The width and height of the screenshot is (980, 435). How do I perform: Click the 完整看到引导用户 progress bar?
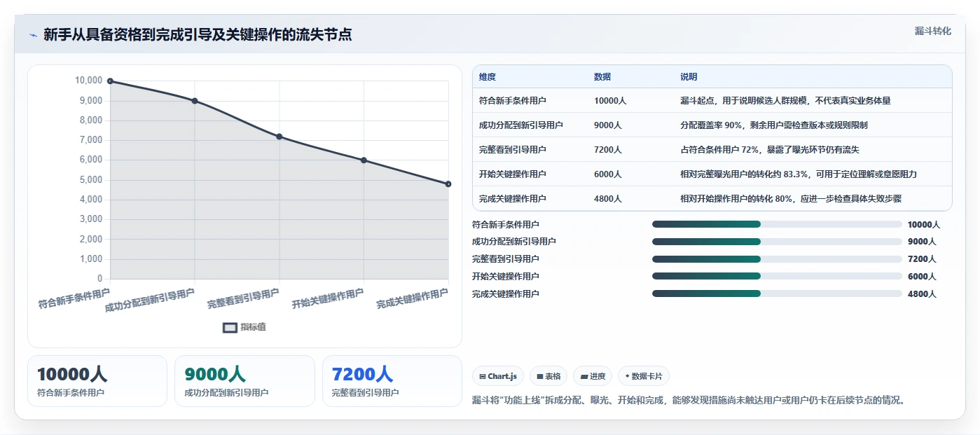[777, 259]
